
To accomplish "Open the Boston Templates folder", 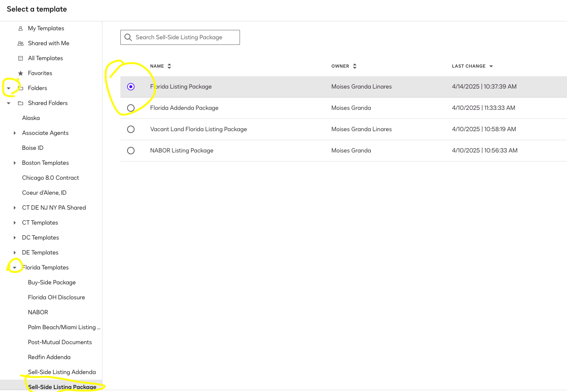I will 46,163.
